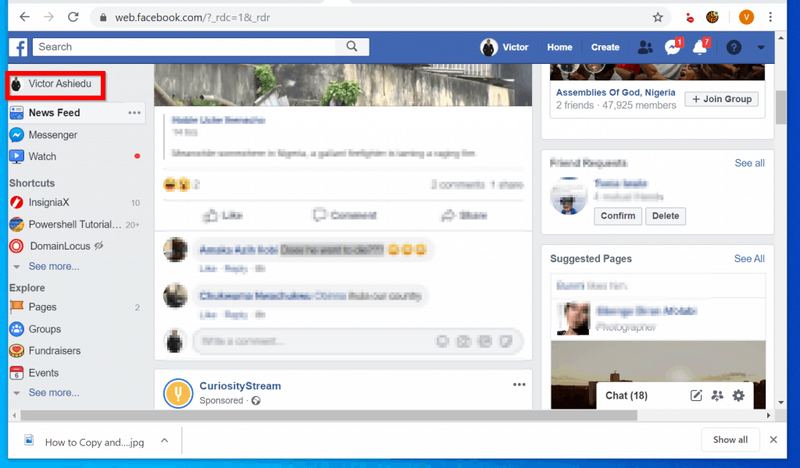Open the bell notifications icon
Viewport: 800px width, 468px height.
[x=701, y=47]
